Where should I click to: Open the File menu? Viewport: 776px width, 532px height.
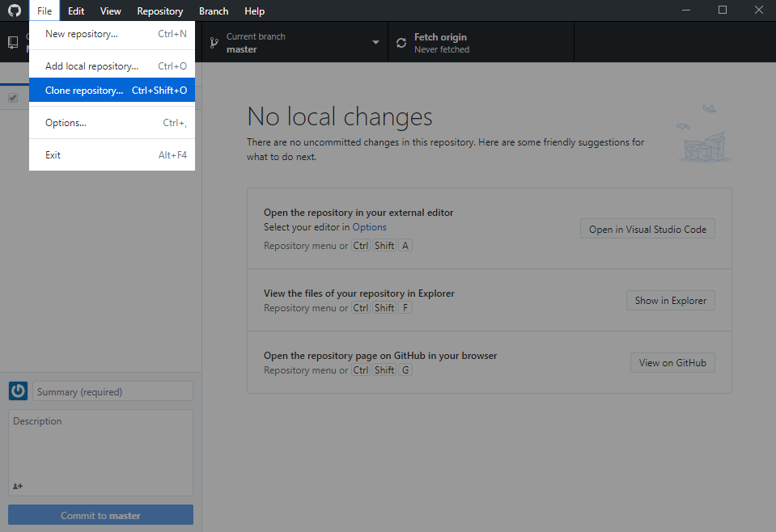(45, 11)
